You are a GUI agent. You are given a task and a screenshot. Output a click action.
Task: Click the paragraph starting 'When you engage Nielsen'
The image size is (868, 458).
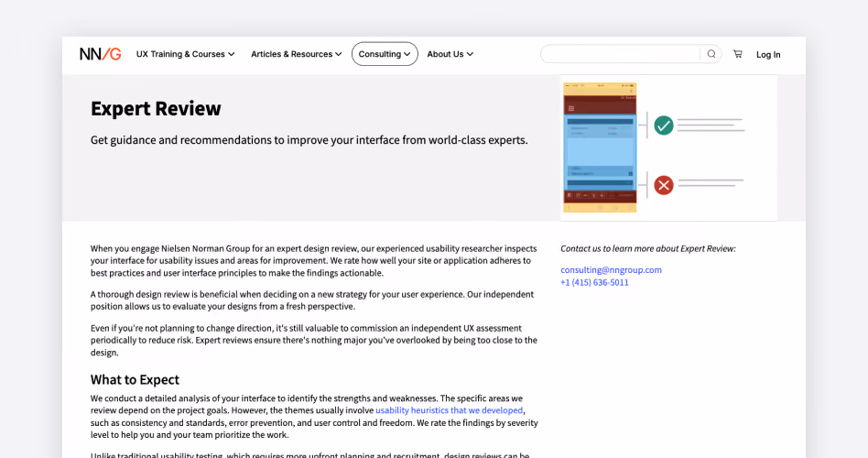313,260
